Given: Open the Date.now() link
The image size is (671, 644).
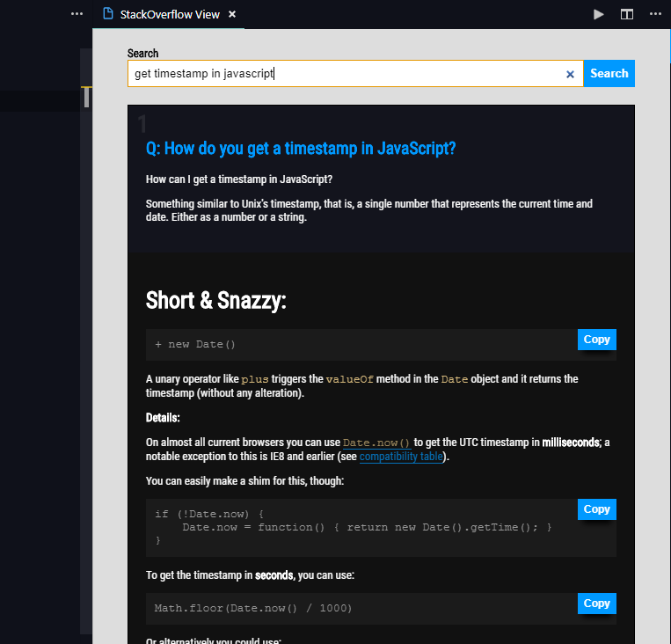Looking at the screenshot, I should (376, 443).
